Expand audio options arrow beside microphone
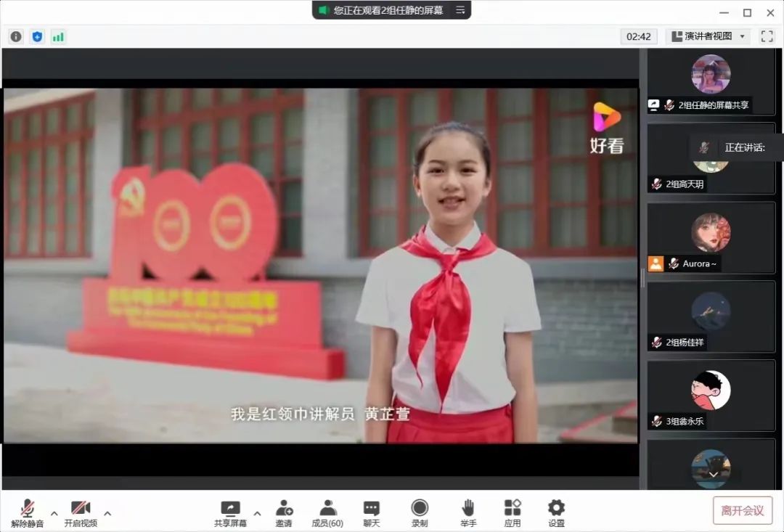Image resolution: width=784 pixels, height=532 pixels. 54,513
